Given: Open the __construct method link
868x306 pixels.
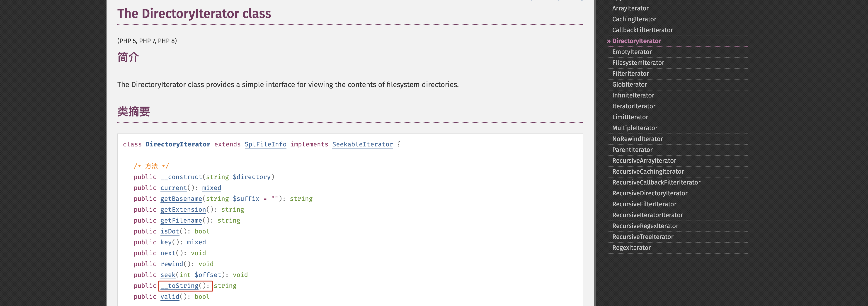Looking at the screenshot, I should pyautogui.click(x=181, y=177).
